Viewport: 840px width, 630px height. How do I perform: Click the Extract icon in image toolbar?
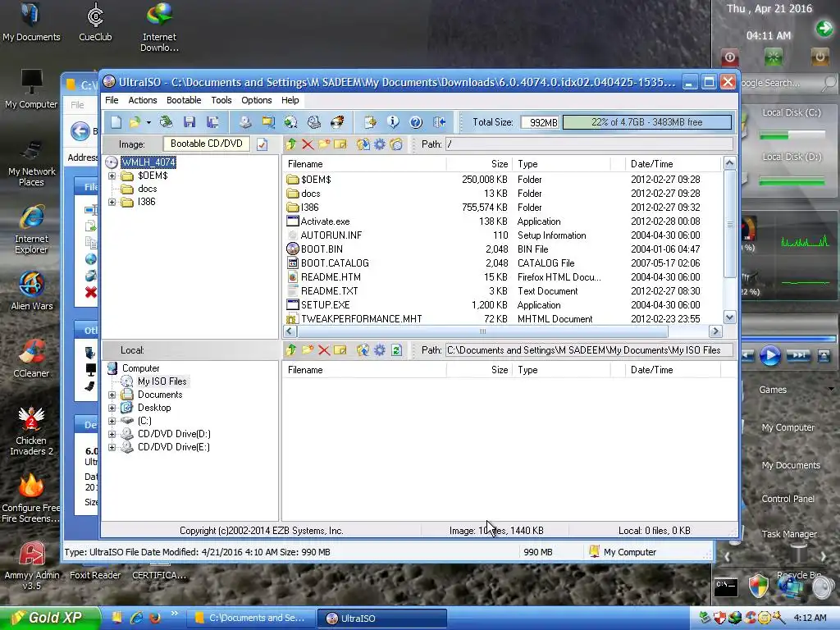(363, 144)
